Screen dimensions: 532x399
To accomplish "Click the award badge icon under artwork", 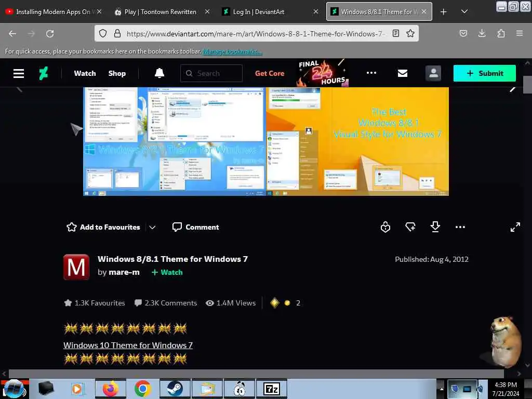I will click(385, 227).
